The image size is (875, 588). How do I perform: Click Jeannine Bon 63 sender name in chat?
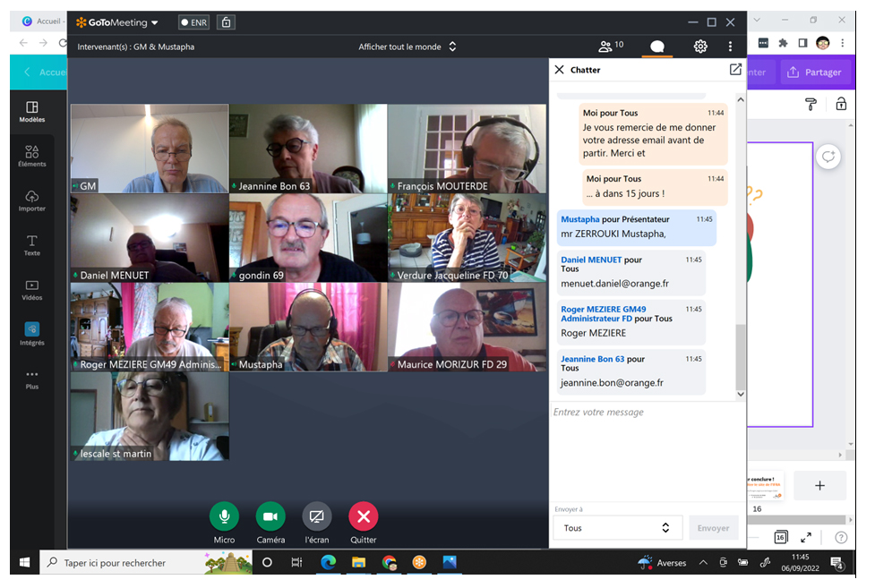coord(593,359)
